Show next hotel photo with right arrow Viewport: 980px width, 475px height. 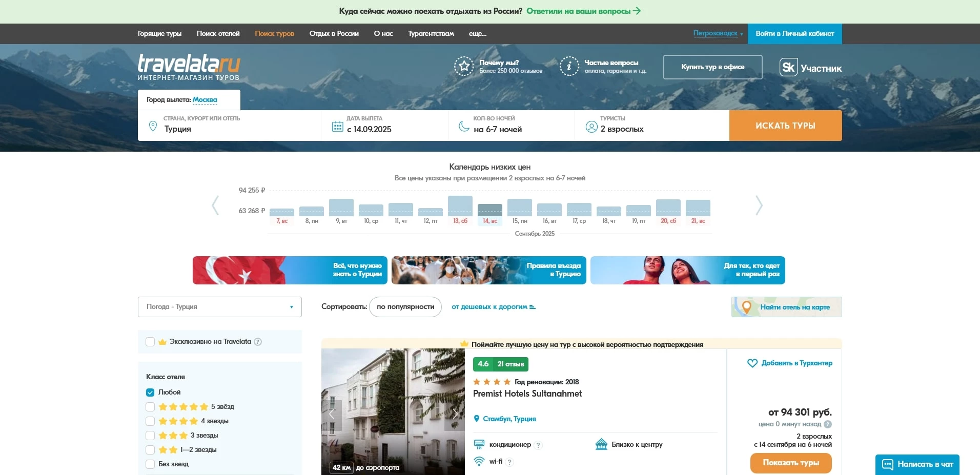(x=455, y=414)
